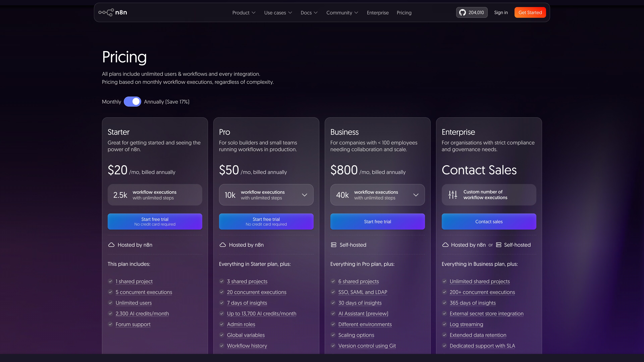This screenshot has height=362, width=644.
Task: Click checkmark beside 5 concurrent executions
Action: click(110, 292)
